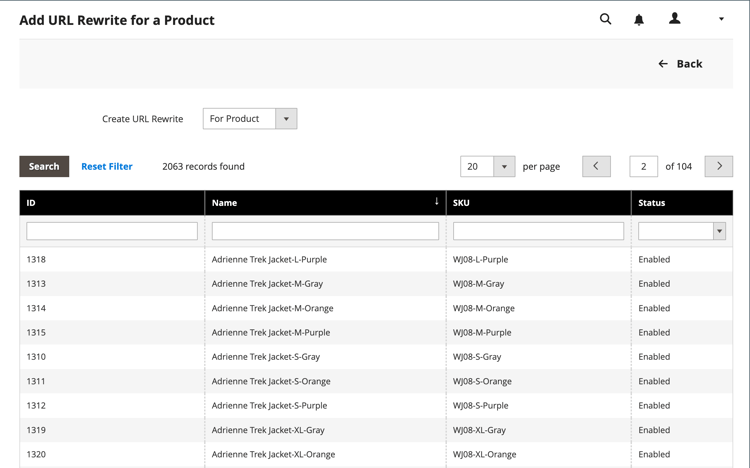
Task: Click the ID filter input
Action: click(112, 231)
